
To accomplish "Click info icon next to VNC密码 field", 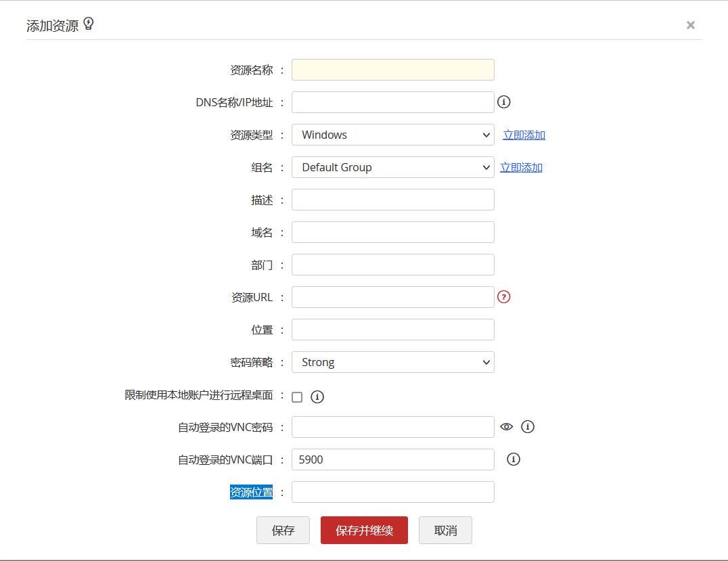I will click(528, 427).
